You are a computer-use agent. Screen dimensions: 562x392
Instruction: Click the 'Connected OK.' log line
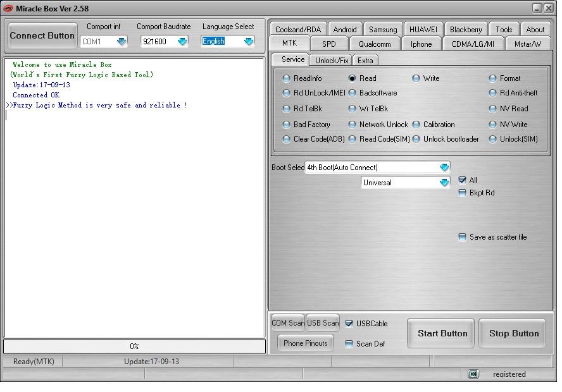pyautogui.click(x=37, y=95)
